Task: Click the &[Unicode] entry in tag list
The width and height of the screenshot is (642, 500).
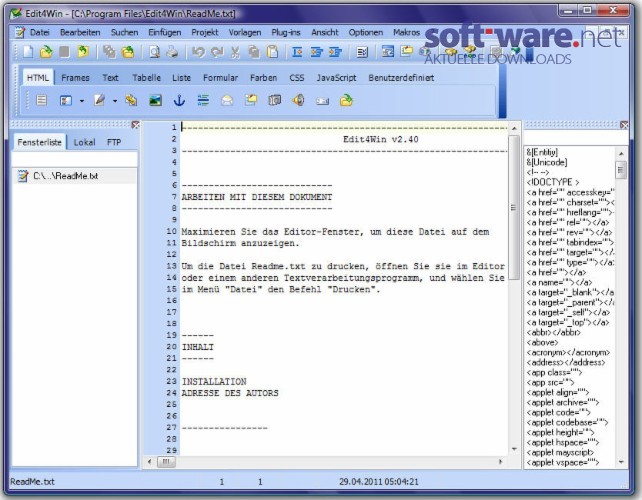Action: coord(547,163)
